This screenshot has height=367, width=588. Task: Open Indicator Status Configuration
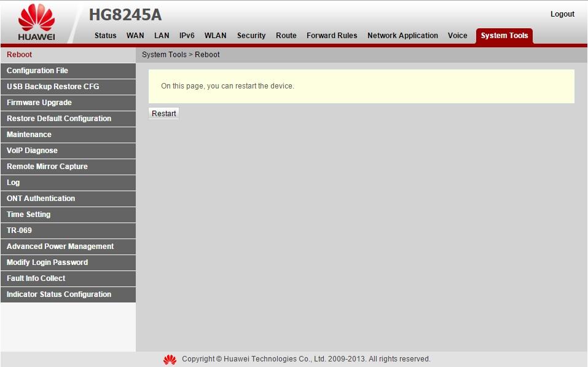[68, 294]
